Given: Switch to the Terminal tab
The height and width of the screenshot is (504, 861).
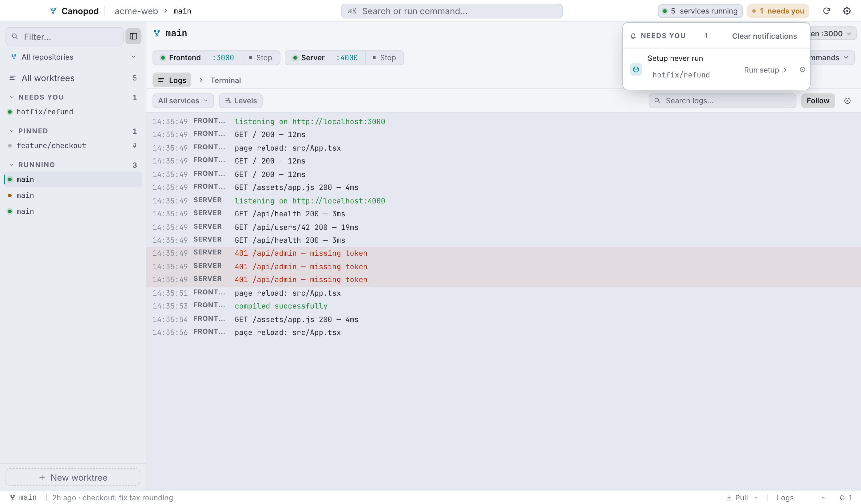Looking at the screenshot, I should (x=220, y=80).
